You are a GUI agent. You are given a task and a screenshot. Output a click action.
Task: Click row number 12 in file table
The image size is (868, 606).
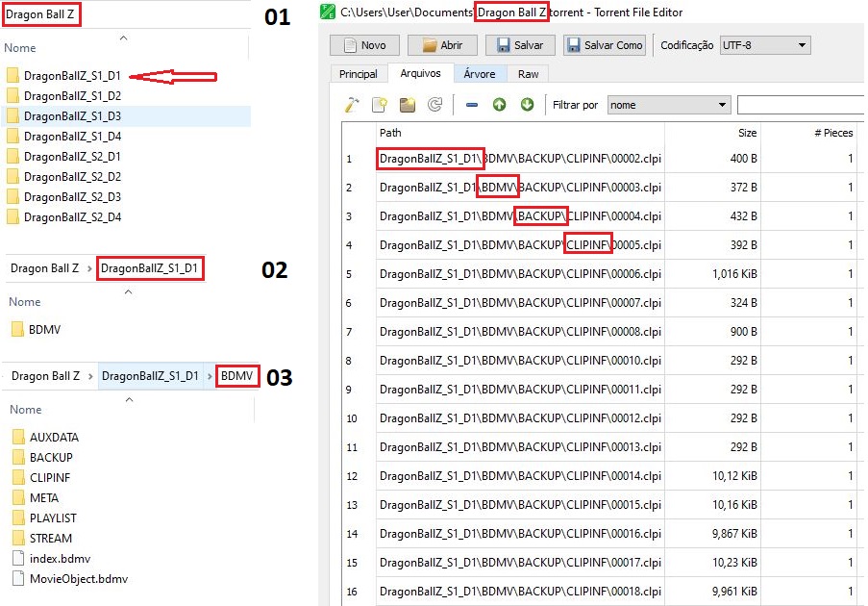[352, 476]
